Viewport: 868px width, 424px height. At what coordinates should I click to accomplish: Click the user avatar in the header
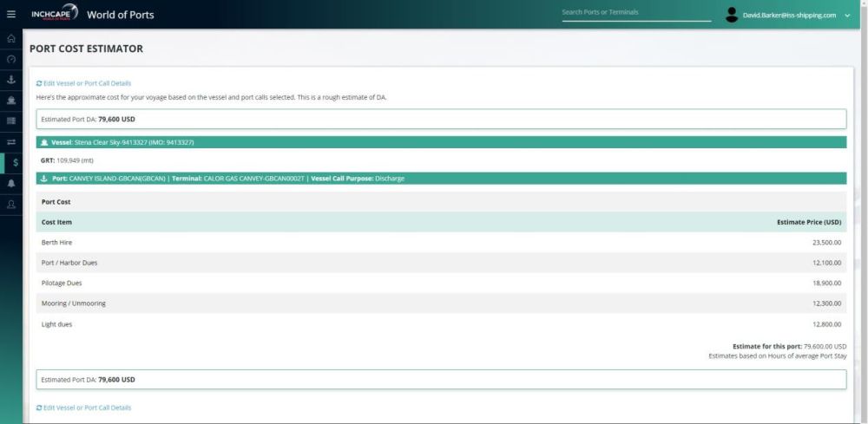(731, 15)
